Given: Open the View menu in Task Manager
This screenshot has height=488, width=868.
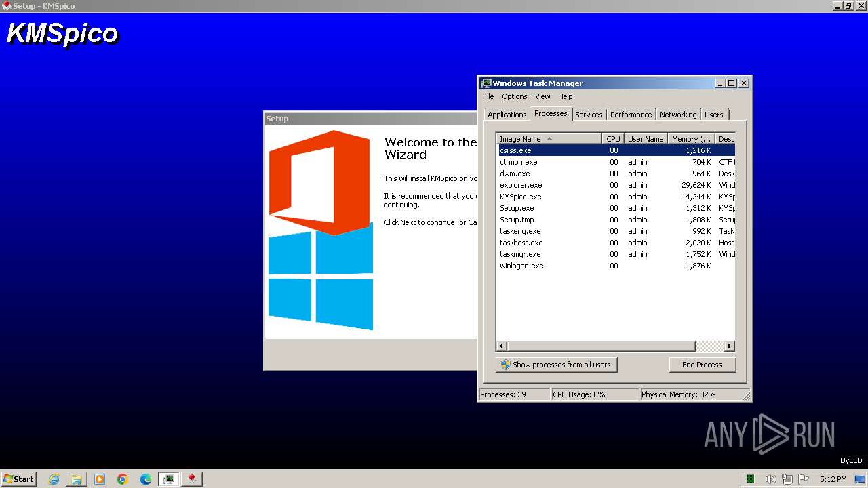Looking at the screenshot, I should 542,96.
